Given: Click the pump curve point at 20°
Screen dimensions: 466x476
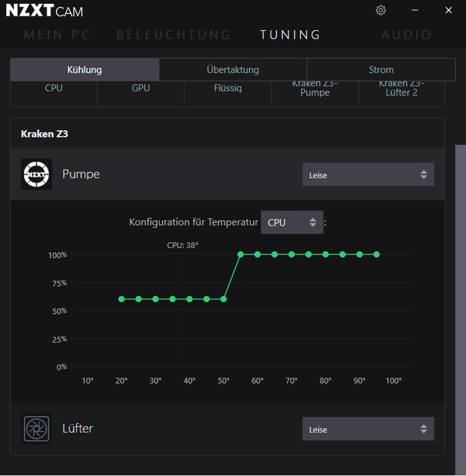Looking at the screenshot, I should [x=121, y=299].
